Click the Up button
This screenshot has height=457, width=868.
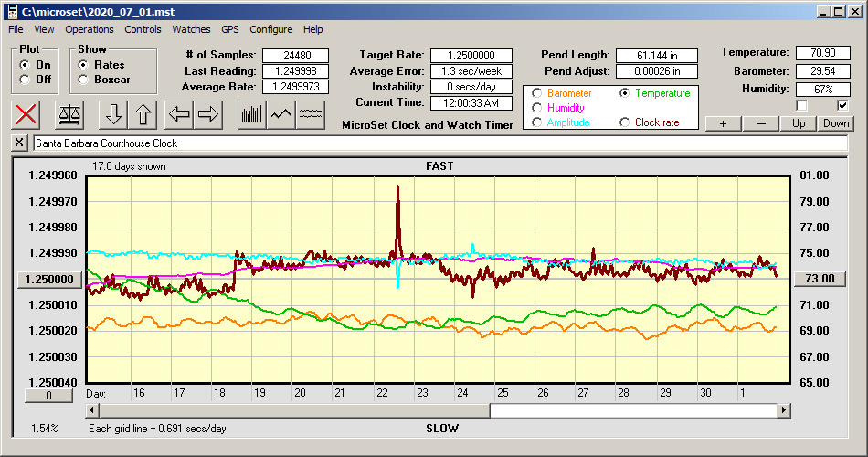(799, 123)
